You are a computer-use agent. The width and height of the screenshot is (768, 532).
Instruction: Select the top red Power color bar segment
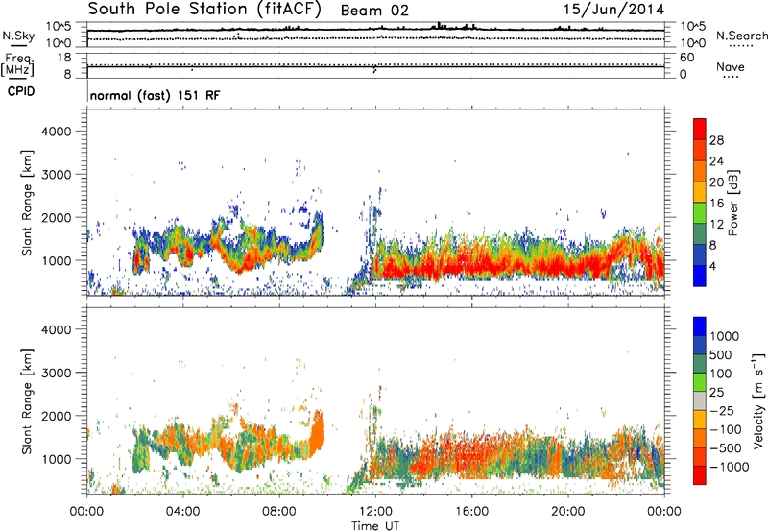(700, 130)
